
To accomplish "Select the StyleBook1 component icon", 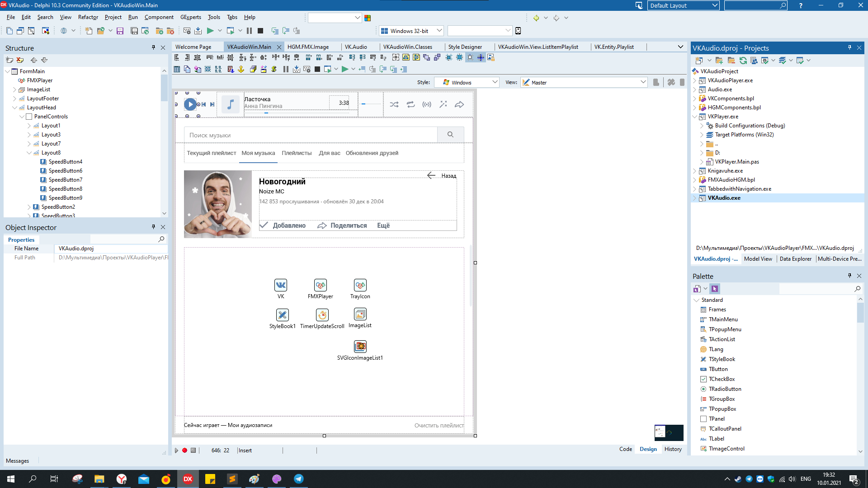I will click(x=283, y=315).
